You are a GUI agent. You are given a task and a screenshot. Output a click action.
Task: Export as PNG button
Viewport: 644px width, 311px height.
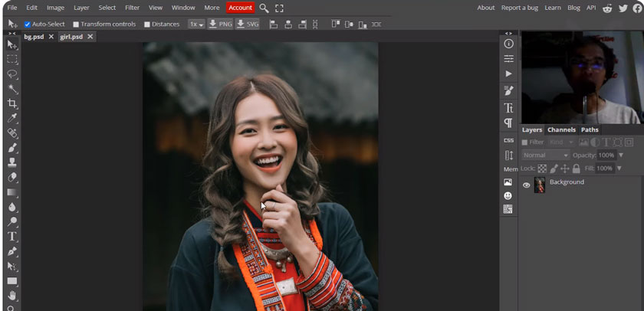[x=220, y=25]
